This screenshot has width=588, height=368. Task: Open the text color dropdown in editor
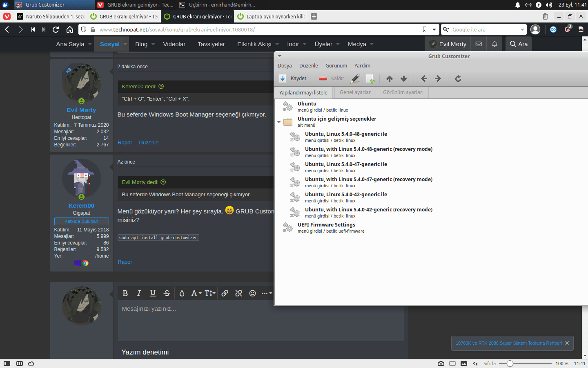(196, 293)
